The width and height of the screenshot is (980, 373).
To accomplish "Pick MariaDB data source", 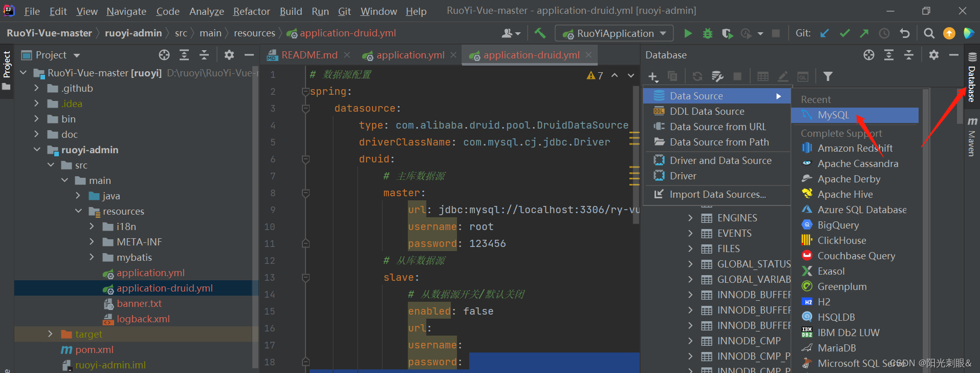I will 837,348.
